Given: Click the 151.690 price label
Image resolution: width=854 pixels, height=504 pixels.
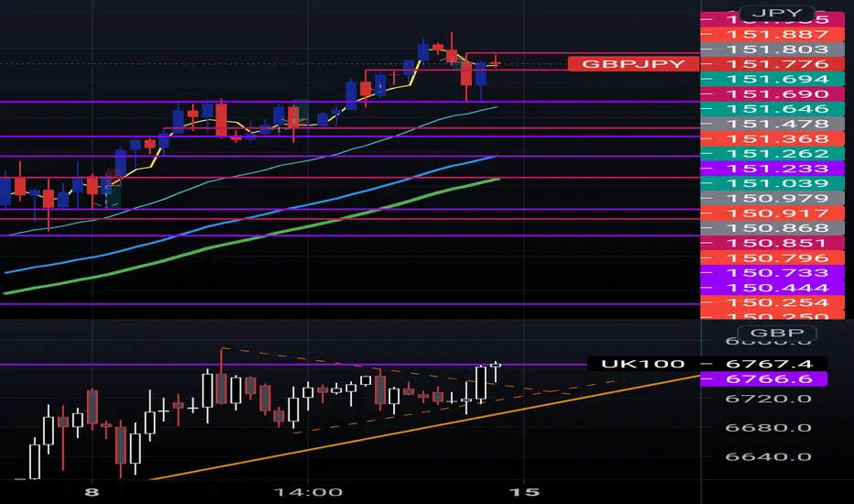Looking at the screenshot, I should [772, 93].
